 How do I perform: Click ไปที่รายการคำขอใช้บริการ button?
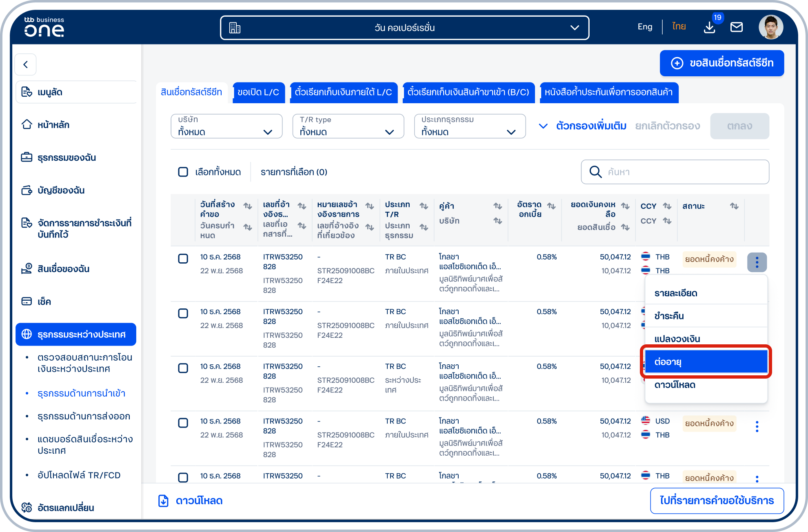coord(717,501)
